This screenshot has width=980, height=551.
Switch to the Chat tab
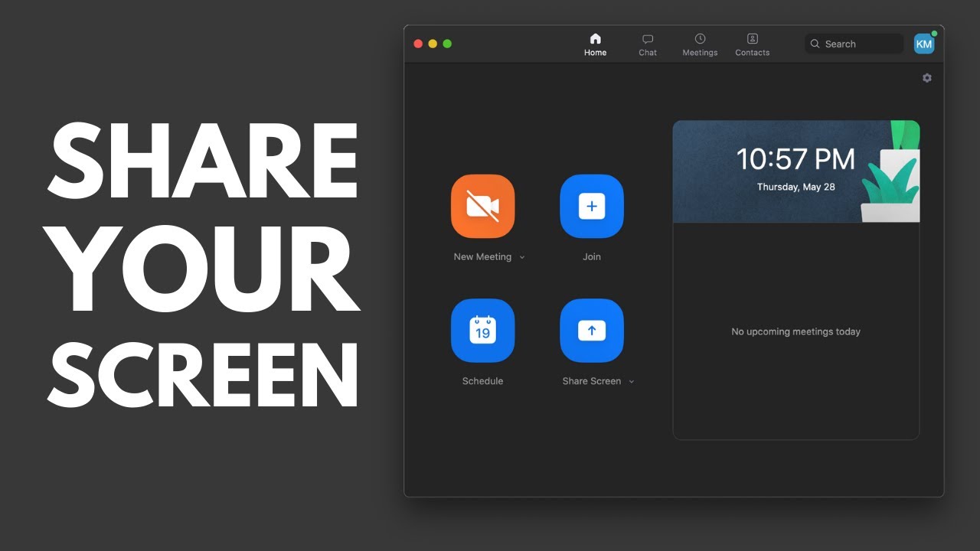point(648,45)
